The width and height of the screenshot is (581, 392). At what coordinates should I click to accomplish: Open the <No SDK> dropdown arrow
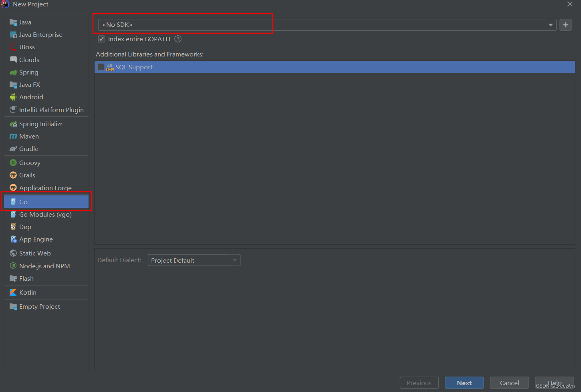point(551,25)
